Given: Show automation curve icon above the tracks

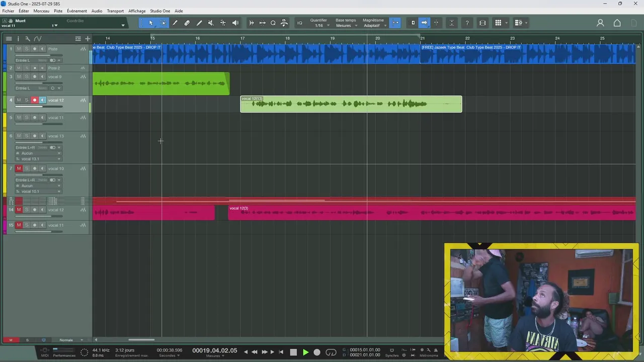Looking at the screenshot, I should (x=38, y=39).
